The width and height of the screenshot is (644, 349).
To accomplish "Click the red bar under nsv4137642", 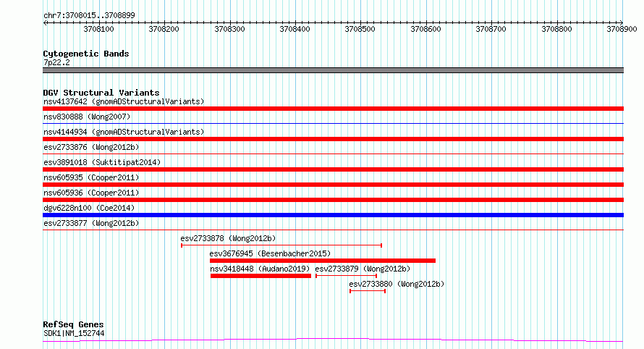I will coord(333,109).
